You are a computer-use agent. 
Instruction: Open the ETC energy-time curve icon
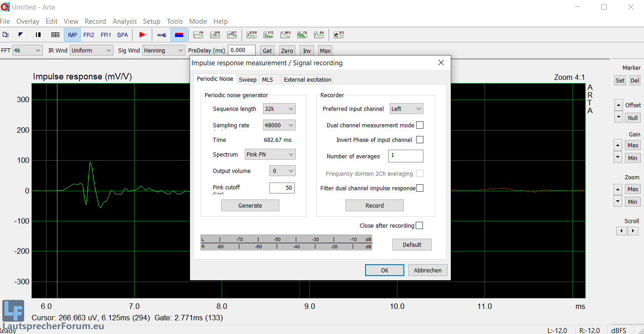(268, 35)
